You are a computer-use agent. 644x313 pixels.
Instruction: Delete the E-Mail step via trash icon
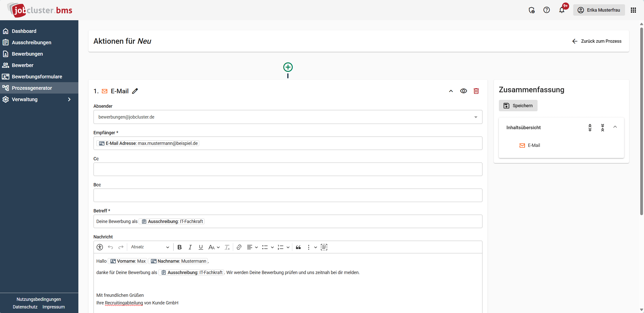tap(476, 91)
